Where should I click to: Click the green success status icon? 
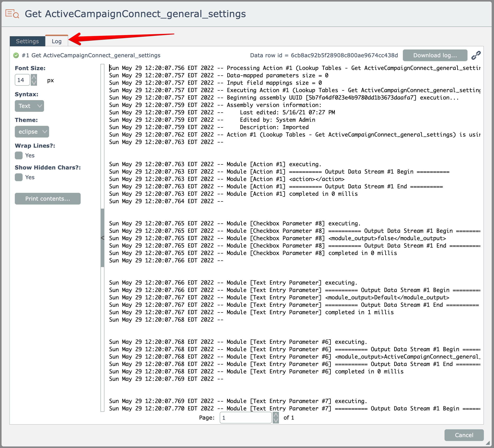pyautogui.click(x=16, y=55)
